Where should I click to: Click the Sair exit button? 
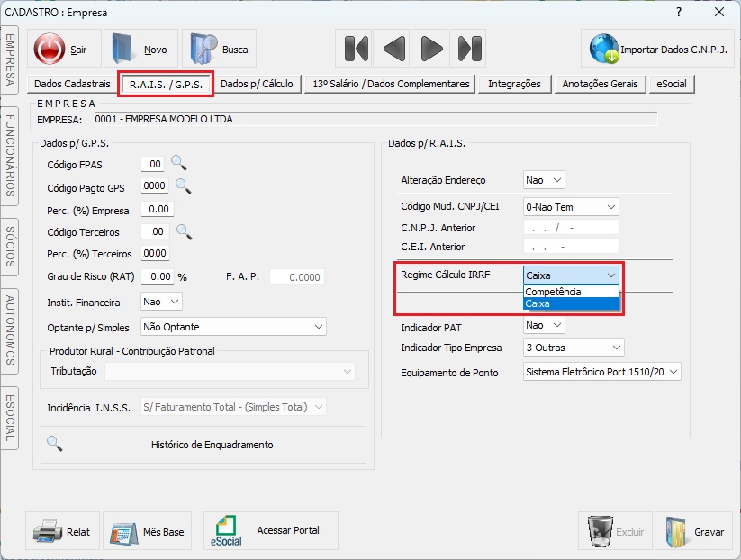(x=64, y=50)
